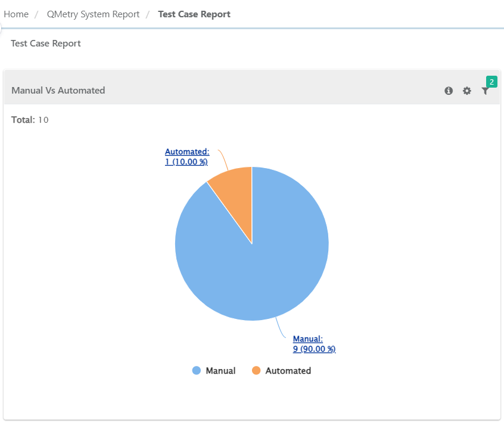504x425 pixels.
Task: Click the bold Test Case Report breadcrumb
Action: (194, 14)
